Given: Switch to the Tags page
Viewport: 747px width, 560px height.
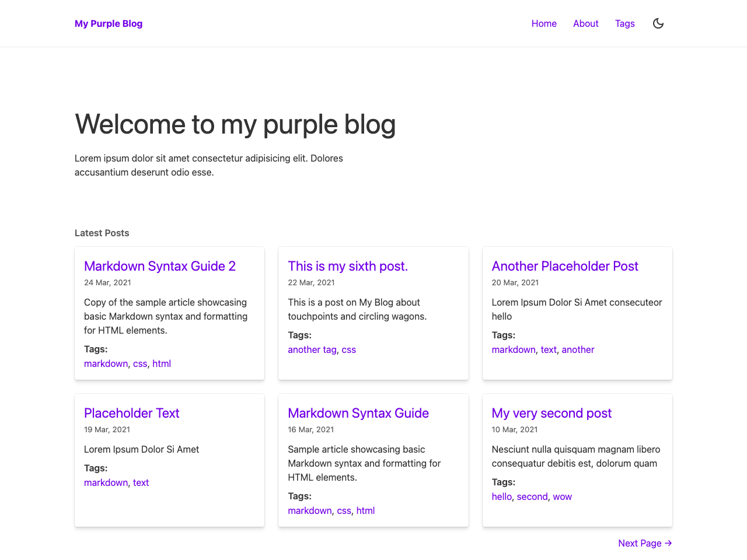Looking at the screenshot, I should click(624, 23).
